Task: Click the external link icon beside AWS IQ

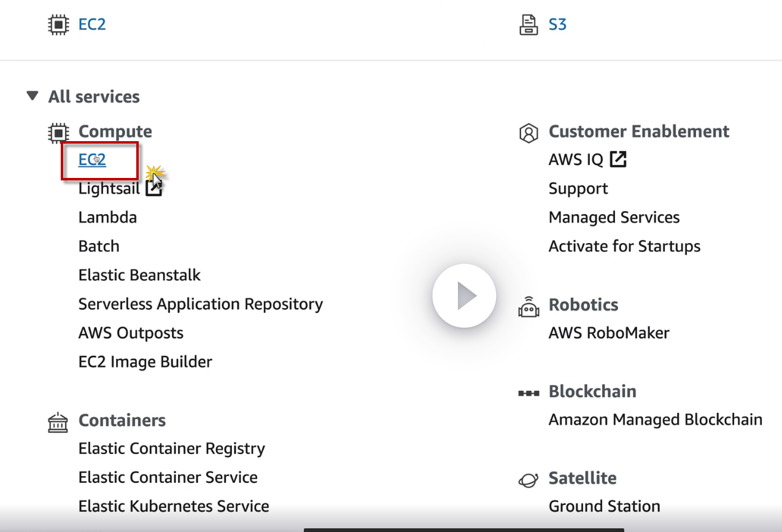Action: pos(618,160)
